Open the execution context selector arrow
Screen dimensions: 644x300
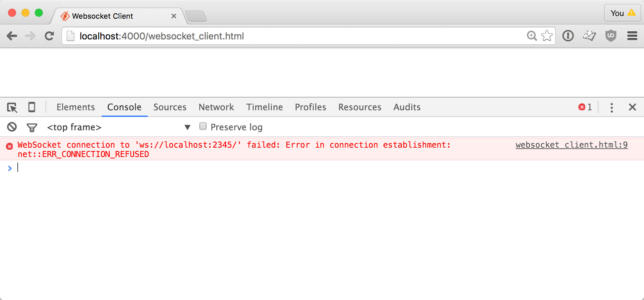click(x=187, y=127)
